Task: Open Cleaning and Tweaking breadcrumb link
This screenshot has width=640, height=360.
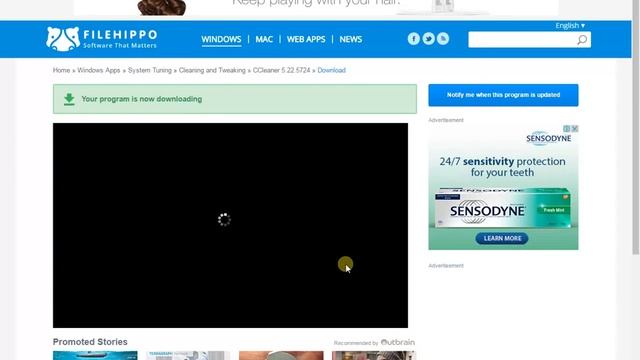Action: [212, 70]
